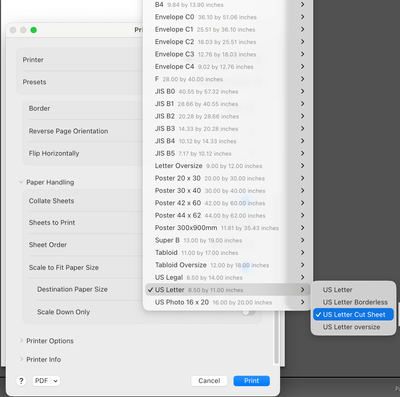Choose Poster 44 x 62 paper size
The image size is (400, 397).
tap(228, 215)
